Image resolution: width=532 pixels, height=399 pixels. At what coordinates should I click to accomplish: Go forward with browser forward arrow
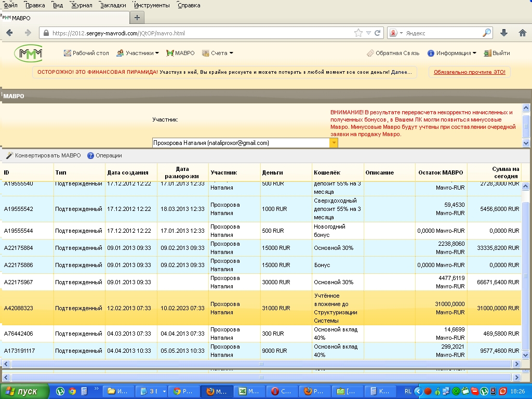click(28, 33)
